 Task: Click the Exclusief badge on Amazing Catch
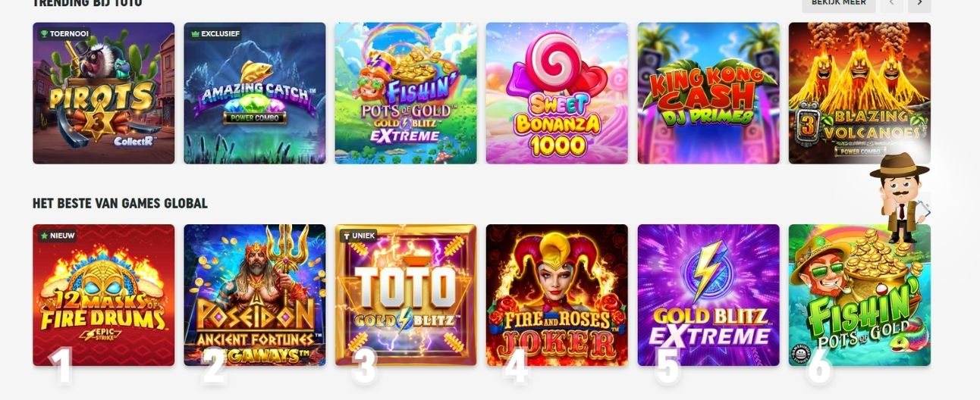point(216,34)
